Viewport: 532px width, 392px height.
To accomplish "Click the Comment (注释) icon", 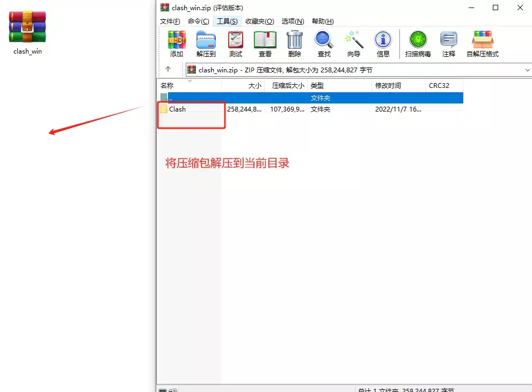I will click(448, 44).
